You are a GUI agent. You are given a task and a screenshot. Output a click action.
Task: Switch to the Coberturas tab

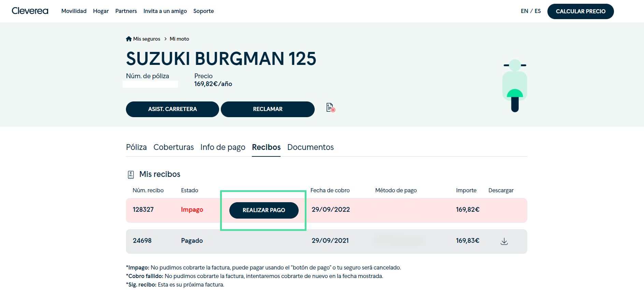(173, 147)
